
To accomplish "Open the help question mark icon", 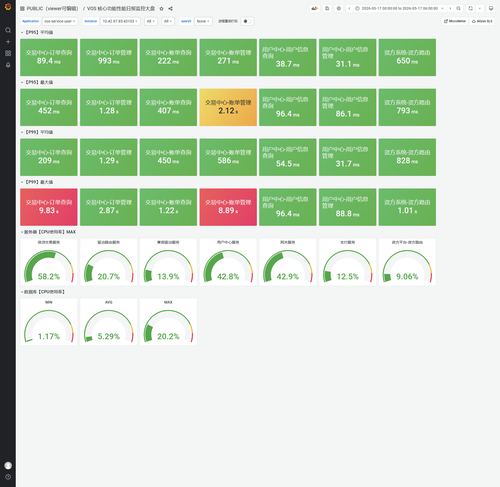I will pyautogui.click(x=8, y=477).
